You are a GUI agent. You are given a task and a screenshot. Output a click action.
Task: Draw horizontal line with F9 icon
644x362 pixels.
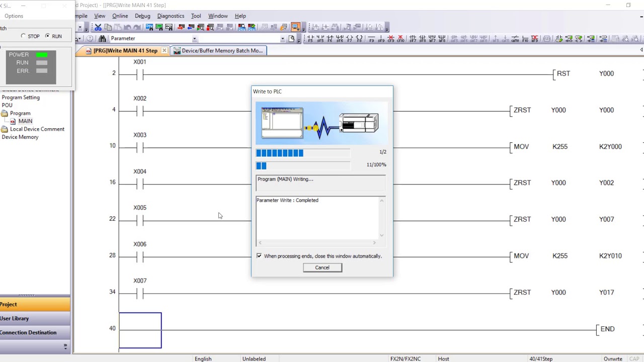pyautogui.click(x=371, y=38)
